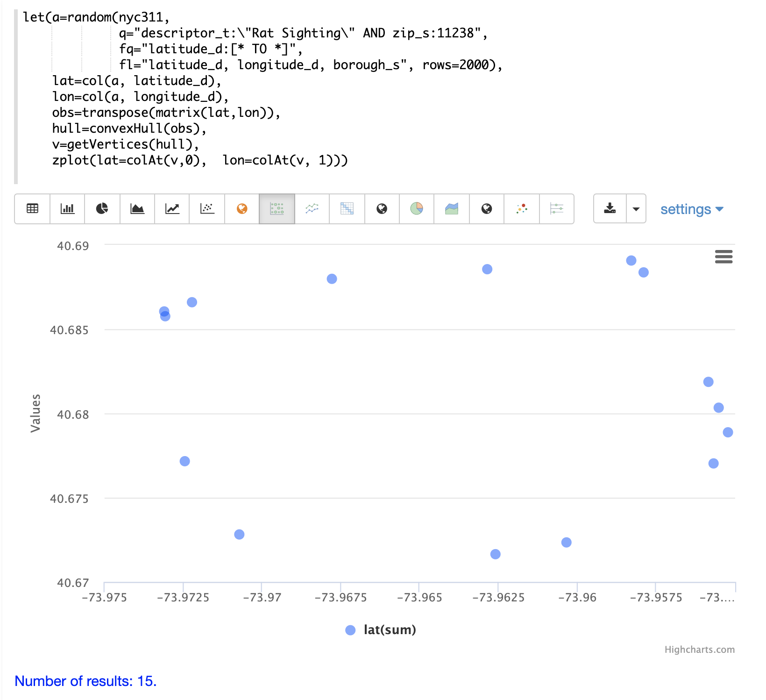Screen dimensions: 766x700
Task: Switch to the table view icon
Action: click(x=32, y=209)
